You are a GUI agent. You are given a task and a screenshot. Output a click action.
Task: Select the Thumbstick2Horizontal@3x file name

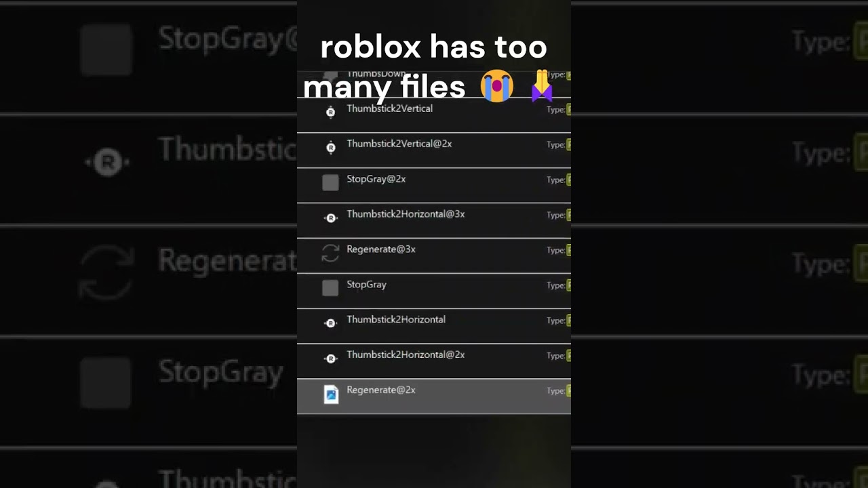(x=406, y=214)
